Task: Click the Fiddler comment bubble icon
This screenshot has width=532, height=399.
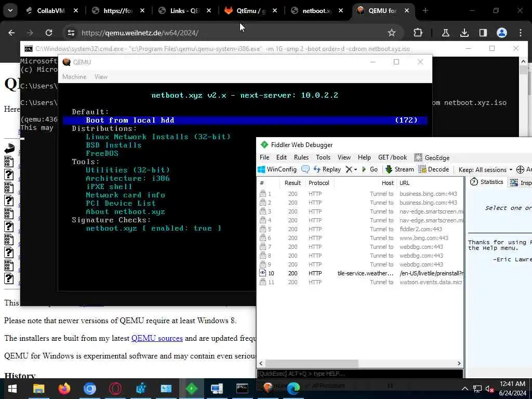Action: [305, 169]
